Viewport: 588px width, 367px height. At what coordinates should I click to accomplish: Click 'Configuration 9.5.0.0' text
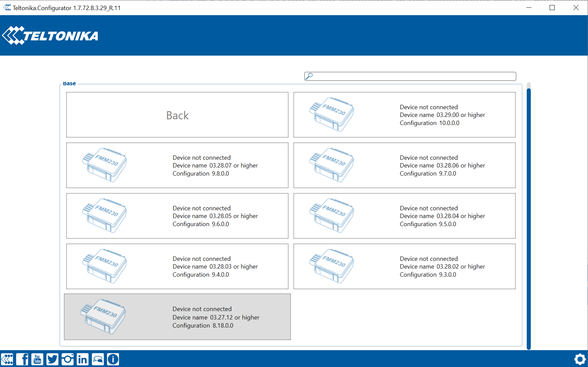coord(428,224)
